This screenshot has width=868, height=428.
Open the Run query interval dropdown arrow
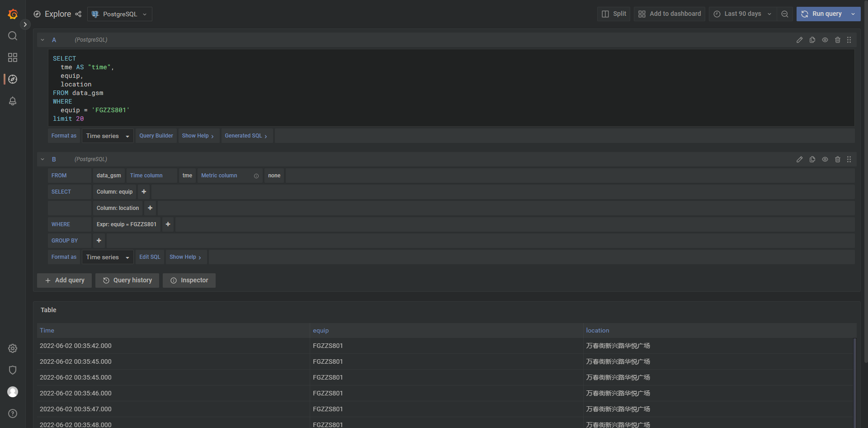(853, 14)
